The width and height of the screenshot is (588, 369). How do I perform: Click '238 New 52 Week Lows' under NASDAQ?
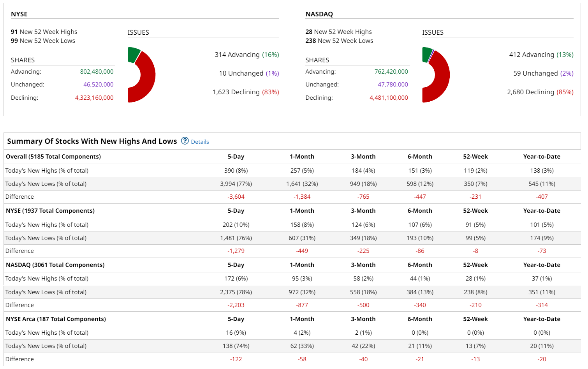click(339, 41)
